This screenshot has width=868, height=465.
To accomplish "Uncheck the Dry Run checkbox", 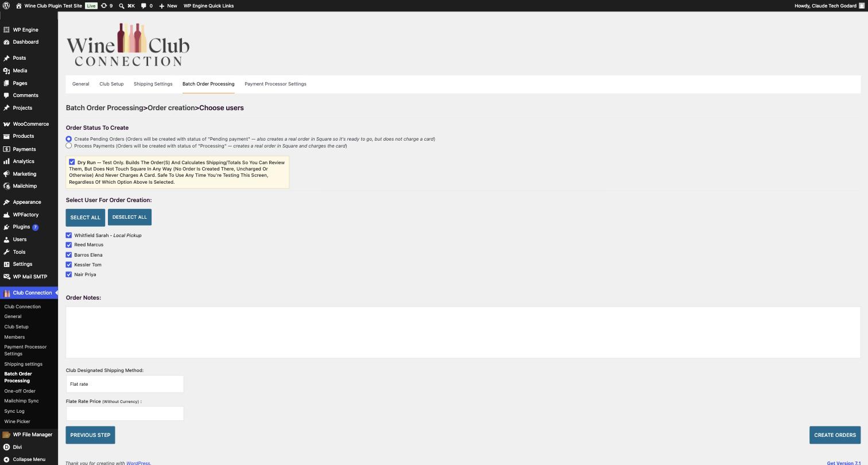I will pyautogui.click(x=72, y=162).
